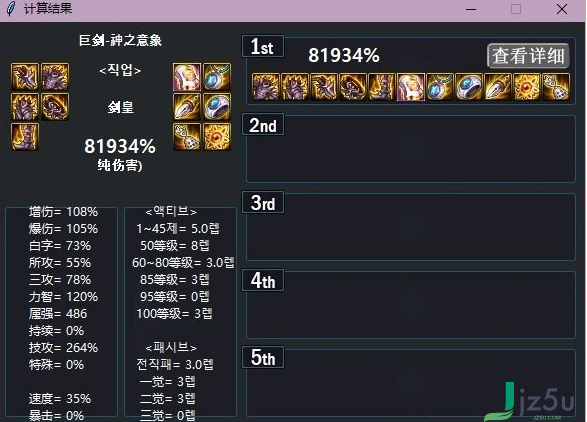Click the red sun magic stone icon in right grid
The width and height of the screenshot is (587, 422).
click(217, 137)
